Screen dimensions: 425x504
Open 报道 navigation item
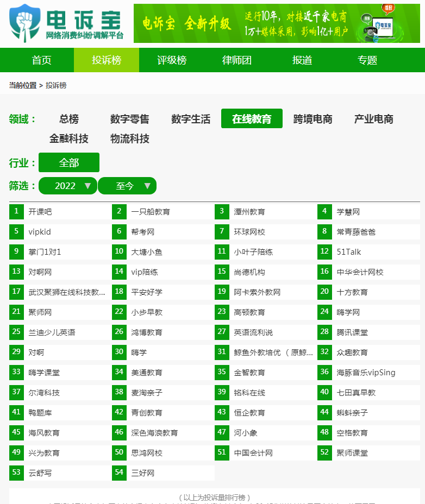click(x=302, y=60)
